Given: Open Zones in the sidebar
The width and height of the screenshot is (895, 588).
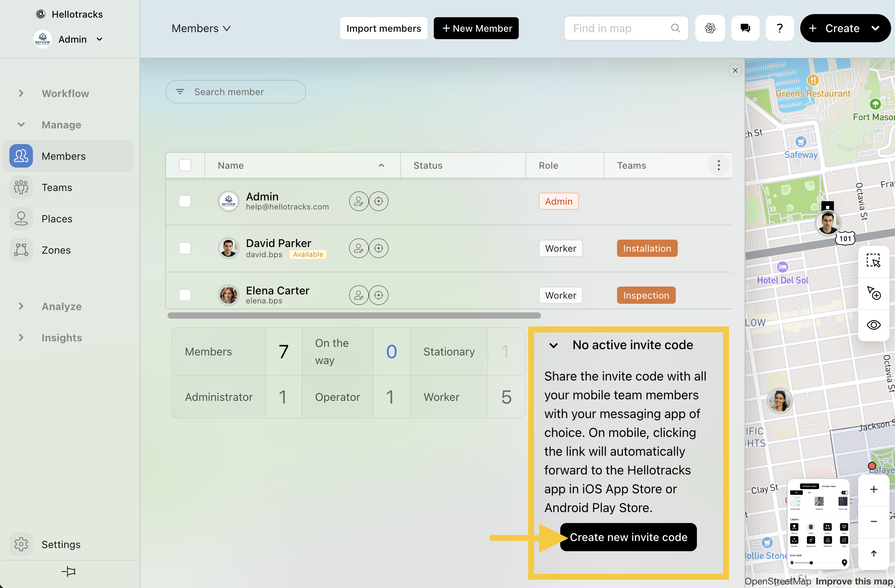Looking at the screenshot, I should [x=68, y=250].
